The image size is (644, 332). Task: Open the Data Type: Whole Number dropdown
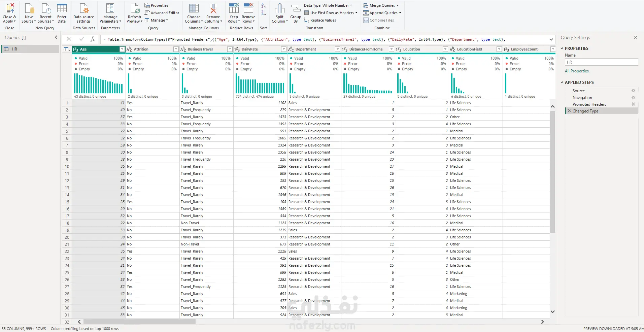[328, 5]
